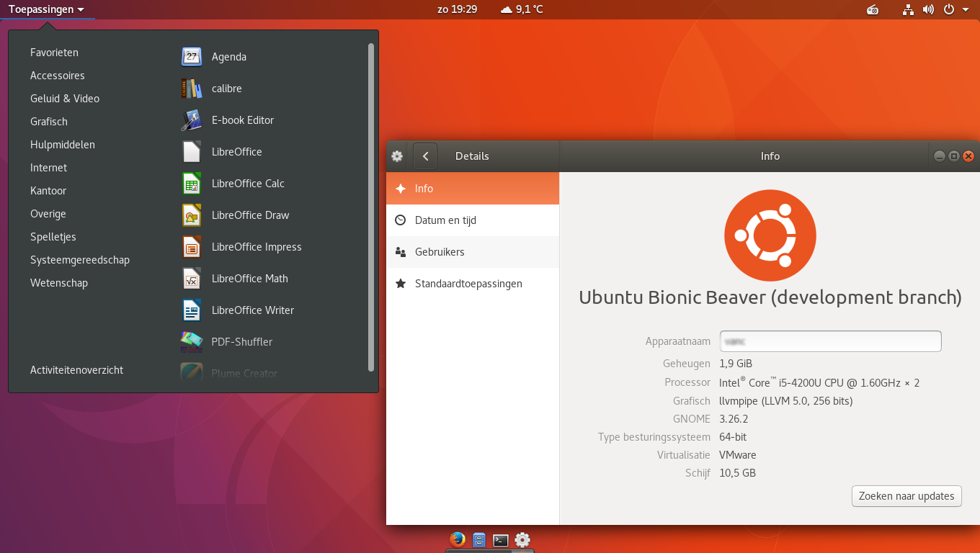Launch calibre from its bookshelf icon
Image resolution: width=980 pixels, height=553 pixels.
(191, 89)
